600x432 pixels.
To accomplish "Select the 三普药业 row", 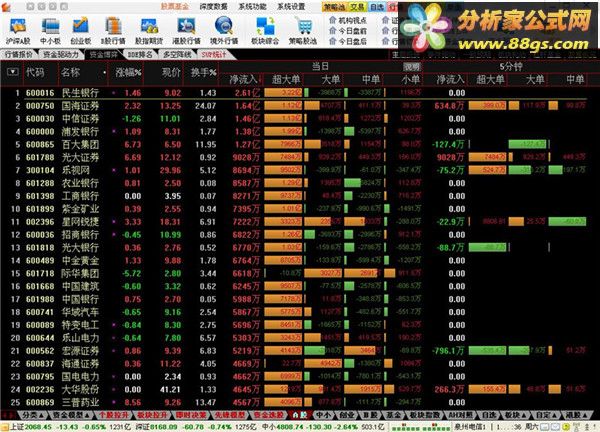I will [x=300, y=402].
